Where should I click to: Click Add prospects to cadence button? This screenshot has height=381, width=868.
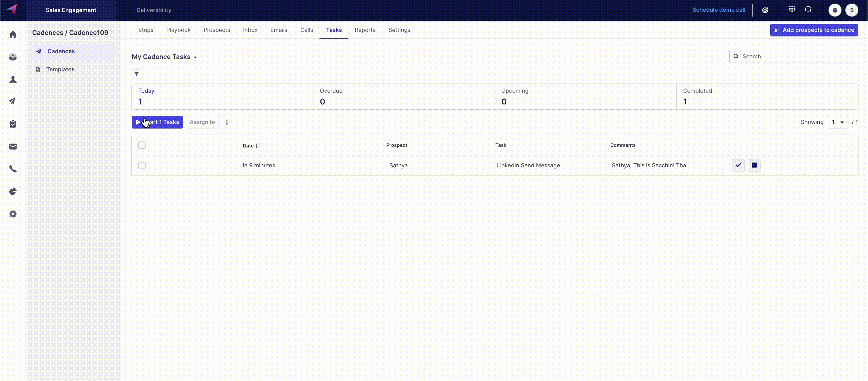pyautogui.click(x=814, y=30)
